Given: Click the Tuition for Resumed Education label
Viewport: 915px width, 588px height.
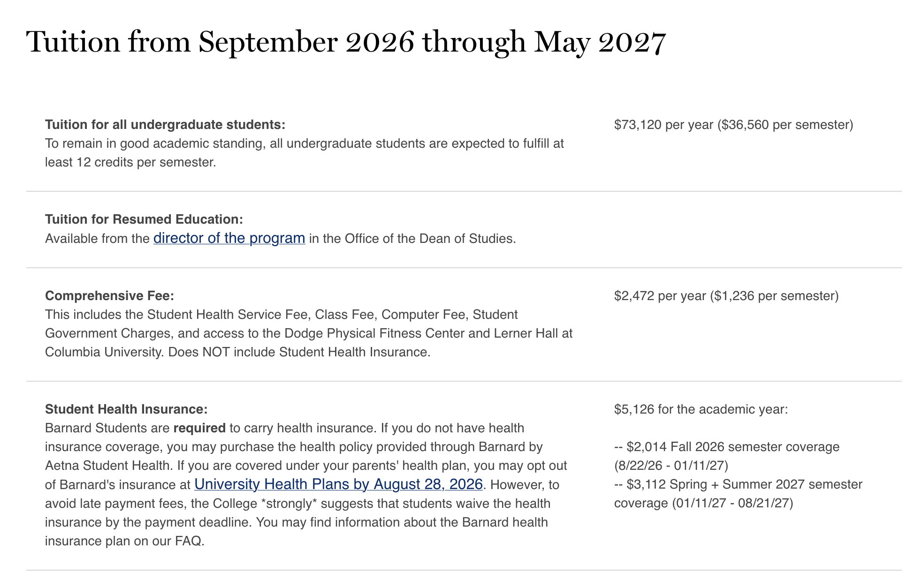Looking at the screenshot, I should coord(144,219).
